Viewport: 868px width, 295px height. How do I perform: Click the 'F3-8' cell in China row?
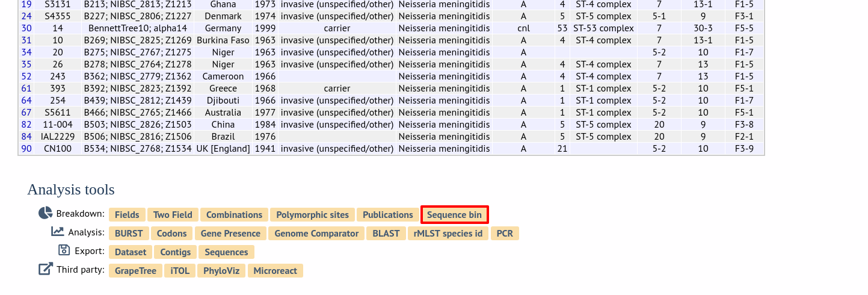pyautogui.click(x=744, y=125)
